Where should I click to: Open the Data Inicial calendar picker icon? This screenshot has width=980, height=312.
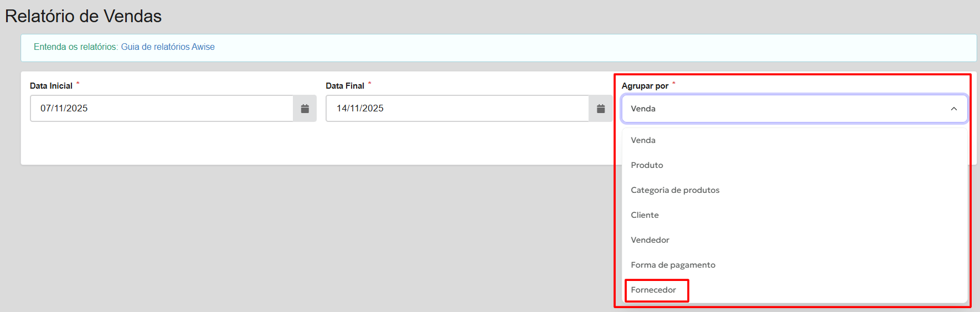coord(305,109)
